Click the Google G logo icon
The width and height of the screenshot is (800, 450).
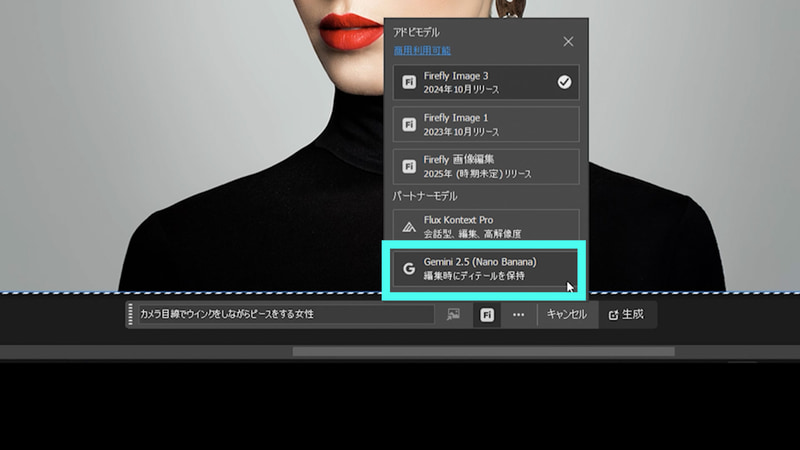click(x=409, y=268)
